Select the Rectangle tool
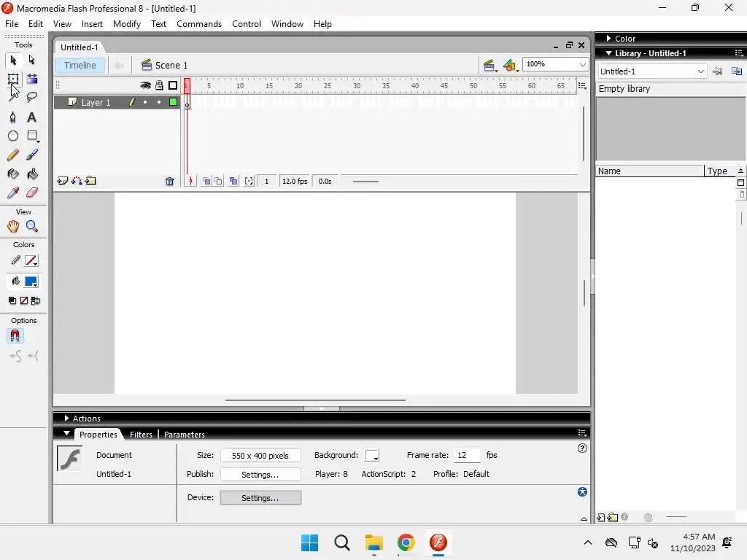747x560 pixels. pos(32,136)
